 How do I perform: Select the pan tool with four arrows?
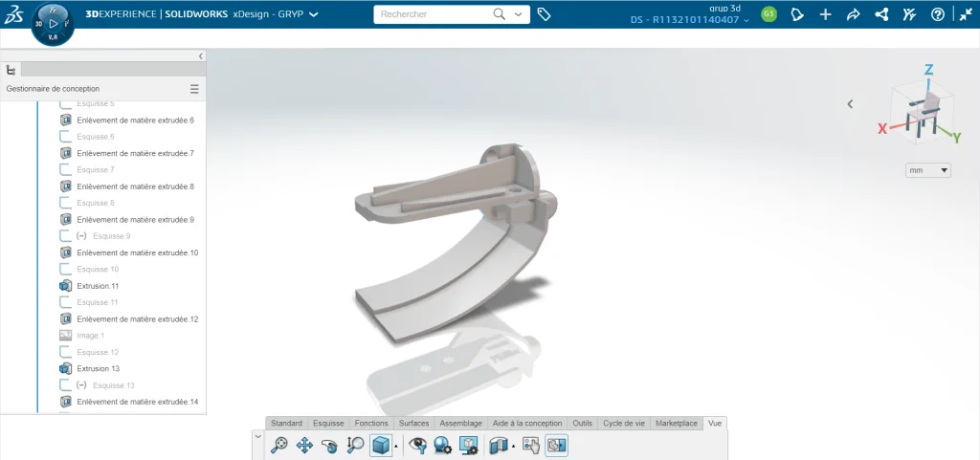pos(305,445)
